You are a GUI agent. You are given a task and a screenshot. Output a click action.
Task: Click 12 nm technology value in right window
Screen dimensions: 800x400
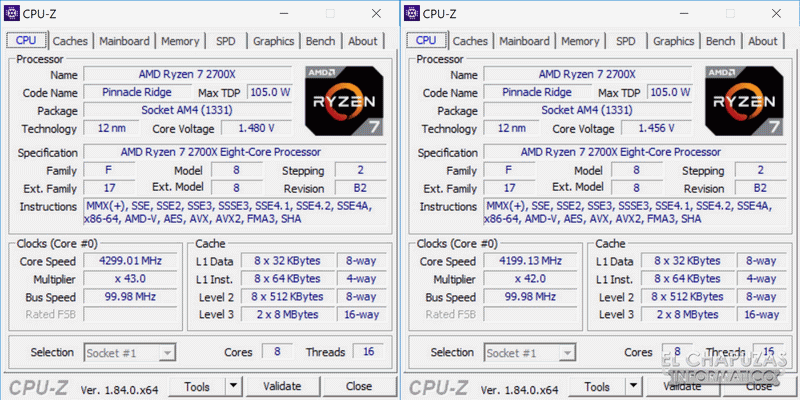click(x=511, y=128)
